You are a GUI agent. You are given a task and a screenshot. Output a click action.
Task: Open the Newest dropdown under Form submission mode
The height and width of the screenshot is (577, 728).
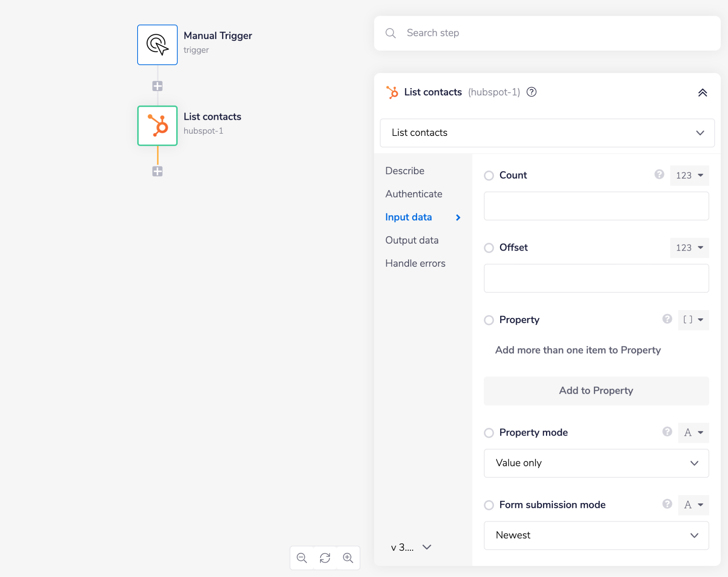596,535
